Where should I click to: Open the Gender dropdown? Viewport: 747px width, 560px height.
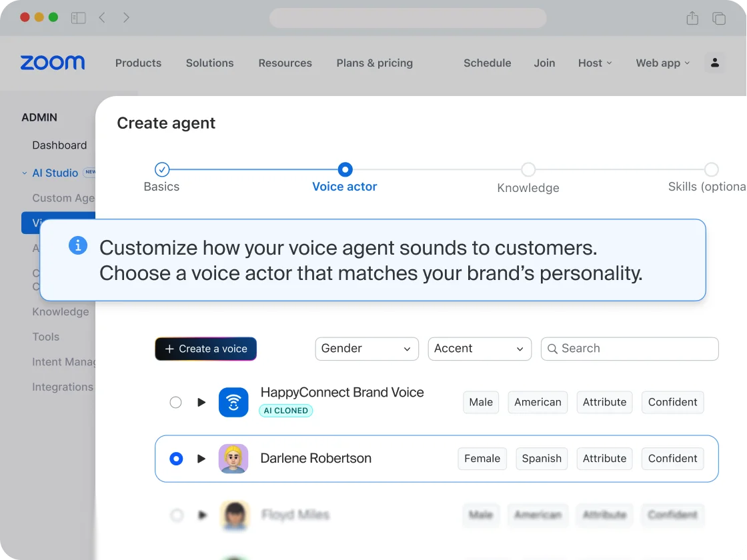[366, 349]
